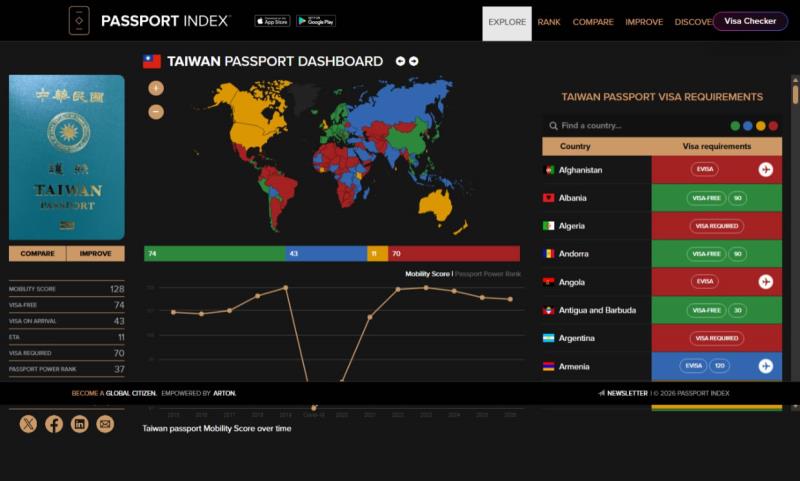
Task: Open the NEWSLETTER link
Action: (627, 393)
